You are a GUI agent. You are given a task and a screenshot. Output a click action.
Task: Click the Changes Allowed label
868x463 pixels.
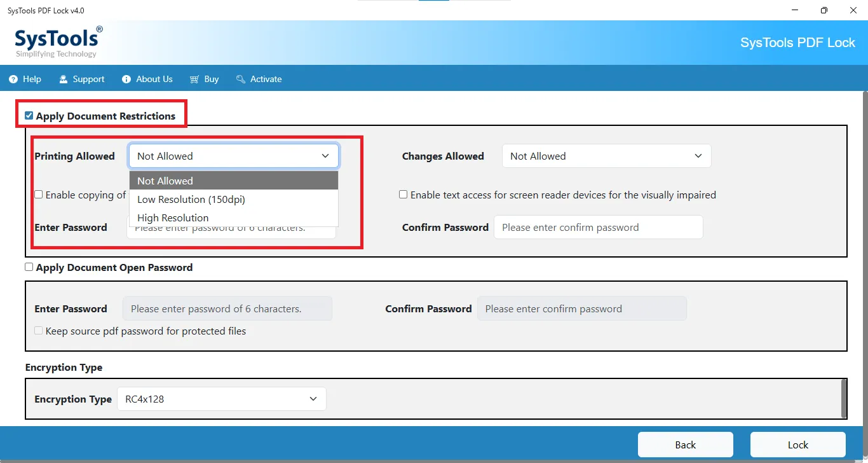(x=443, y=156)
